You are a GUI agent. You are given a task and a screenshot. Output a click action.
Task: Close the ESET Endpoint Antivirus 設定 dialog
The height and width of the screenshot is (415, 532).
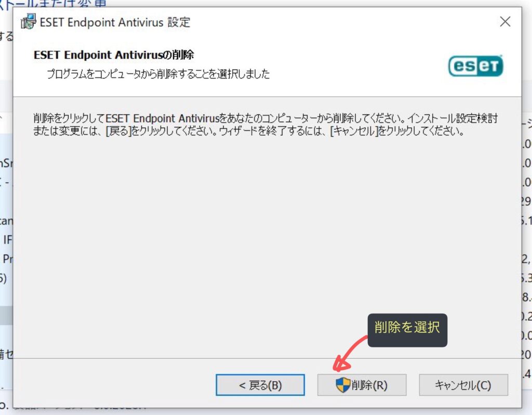pos(505,22)
